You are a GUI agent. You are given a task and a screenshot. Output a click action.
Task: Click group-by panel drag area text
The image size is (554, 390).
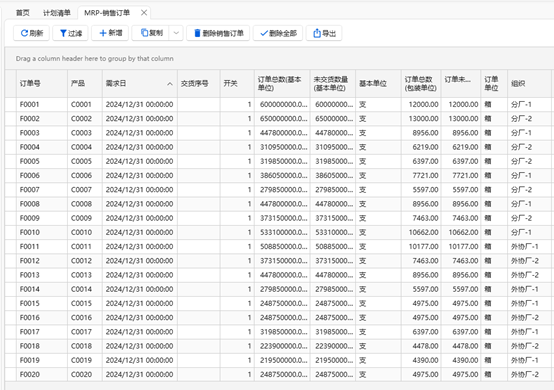pos(94,59)
